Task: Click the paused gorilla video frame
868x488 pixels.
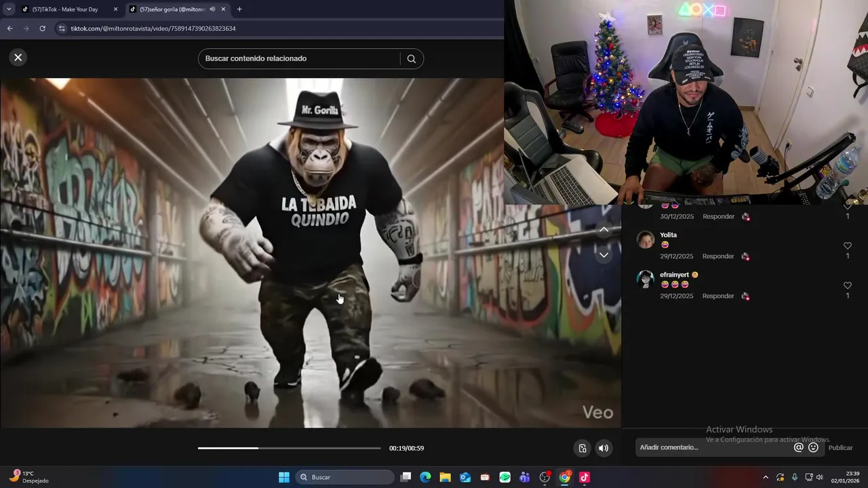Action: click(311, 253)
